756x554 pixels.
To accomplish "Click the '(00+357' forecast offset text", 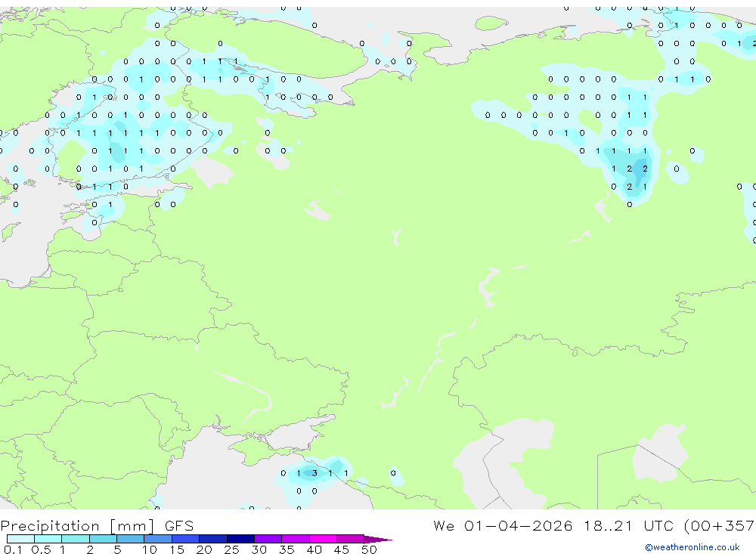I will tap(719, 526).
